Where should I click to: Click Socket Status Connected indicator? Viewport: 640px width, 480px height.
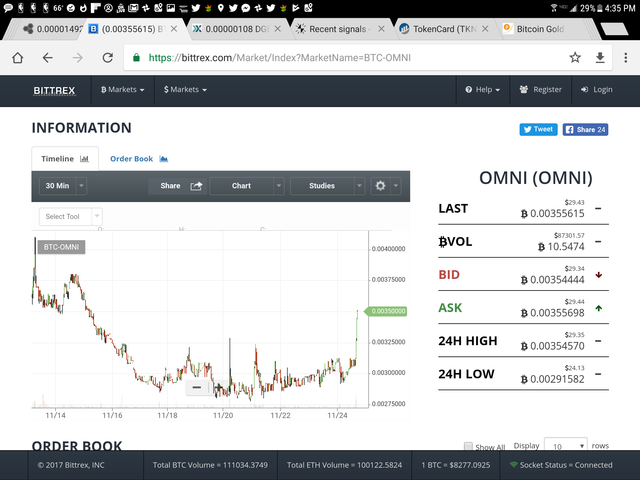click(561, 465)
